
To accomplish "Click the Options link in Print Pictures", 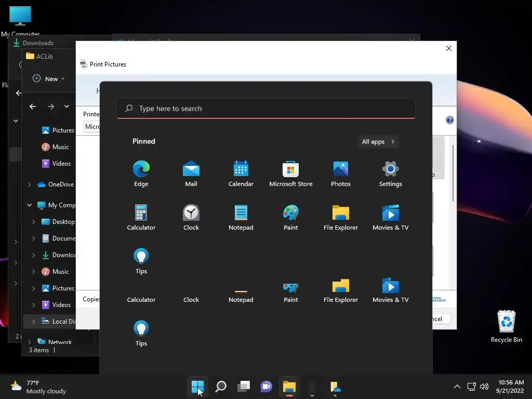I will 438,298.
